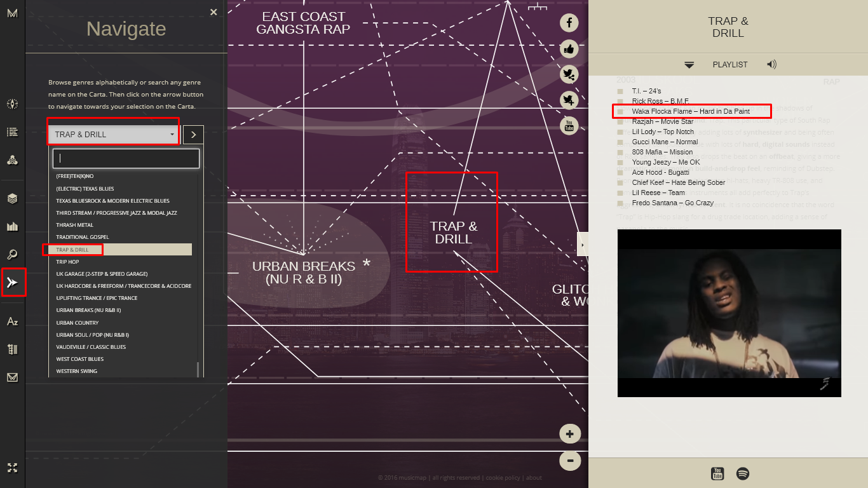
Task: Open the envelope contact sidebar icon
Action: point(12,377)
